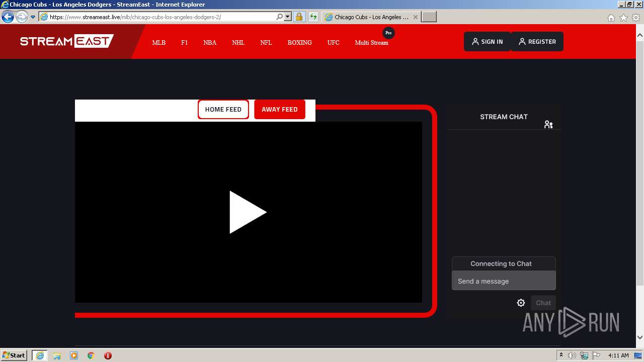This screenshot has height=362, width=644.
Task: Click the network tray icon
Action: tap(584, 355)
